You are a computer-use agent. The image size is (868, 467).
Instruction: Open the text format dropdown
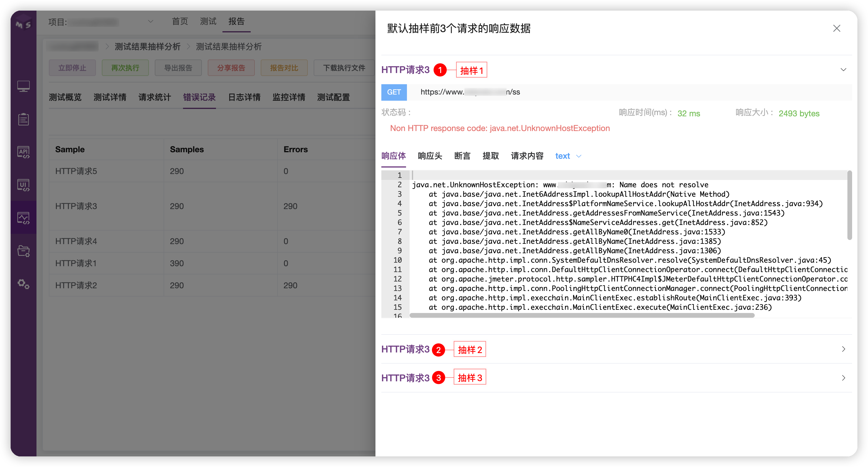(568, 156)
